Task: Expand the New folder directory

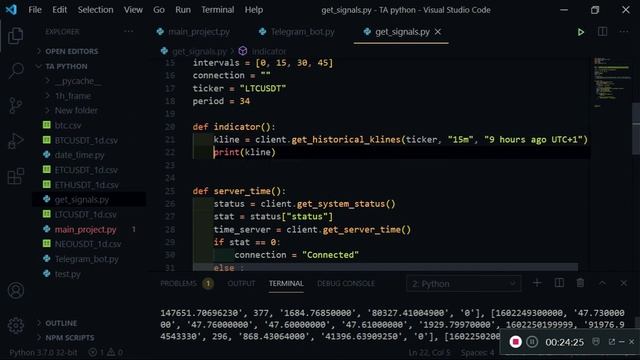Action: pos(76,111)
